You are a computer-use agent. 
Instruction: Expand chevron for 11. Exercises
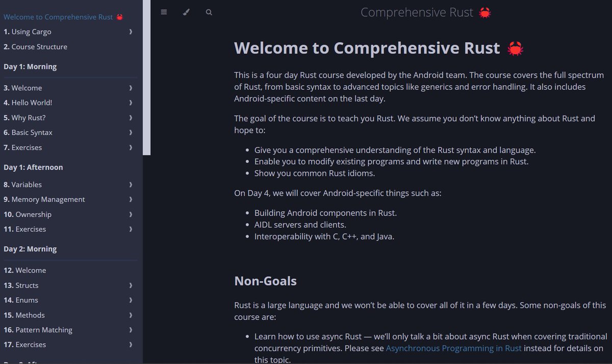coord(131,229)
